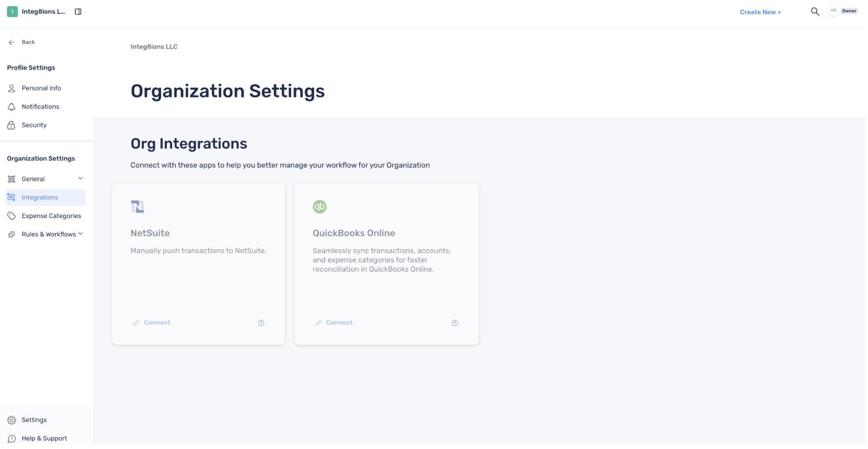Click the Integ8ions LLC breadcrumb

pos(154,47)
